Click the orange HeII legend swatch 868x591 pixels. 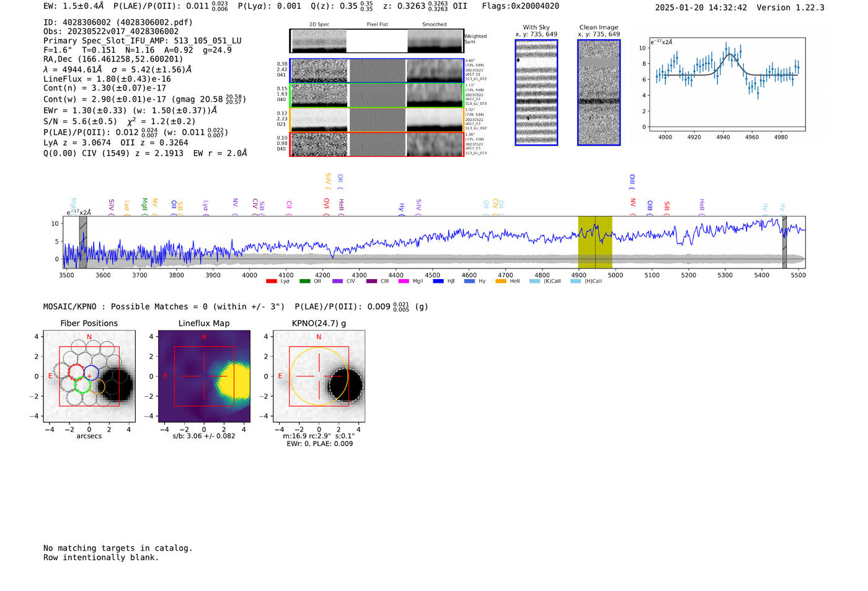tap(501, 282)
